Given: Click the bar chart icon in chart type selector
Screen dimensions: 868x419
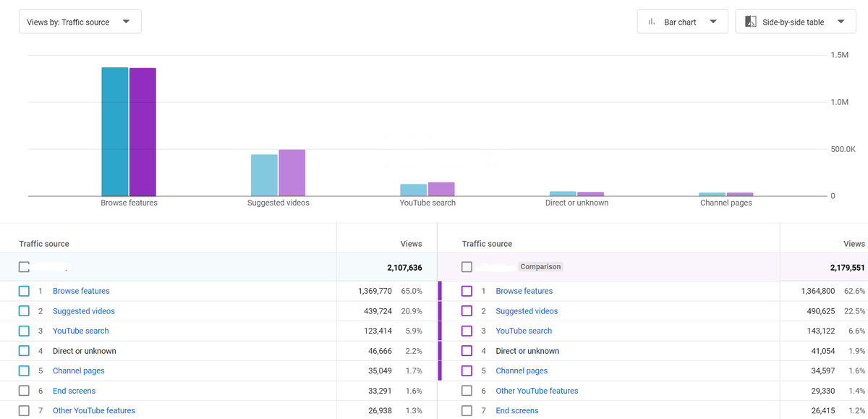Looking at the screenshot, I should point(652,22).
